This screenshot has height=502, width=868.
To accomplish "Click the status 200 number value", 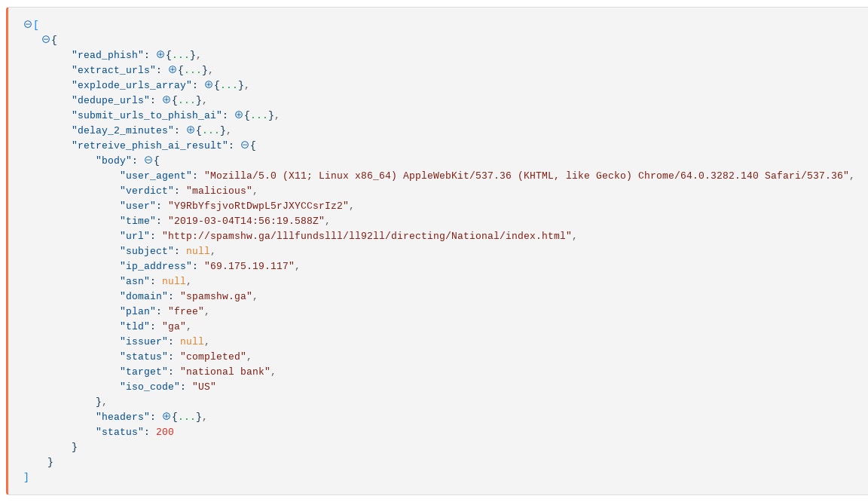I will (x=165, y=432).
